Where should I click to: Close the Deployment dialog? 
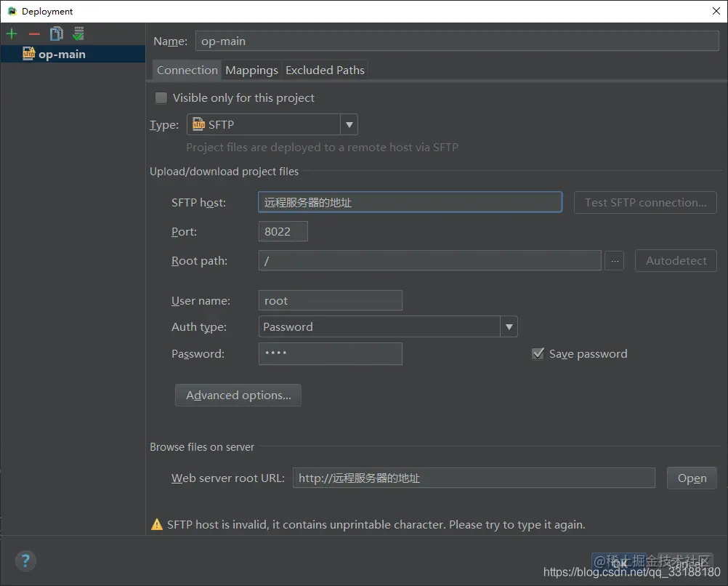tap(716, 11)
